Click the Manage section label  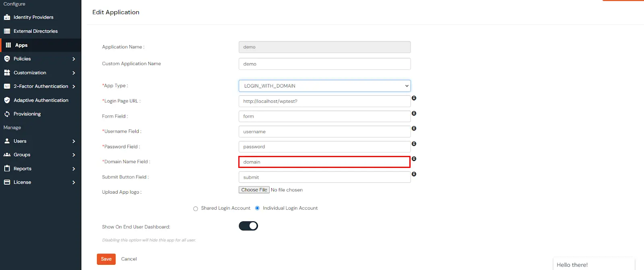(x=12, y=127)
